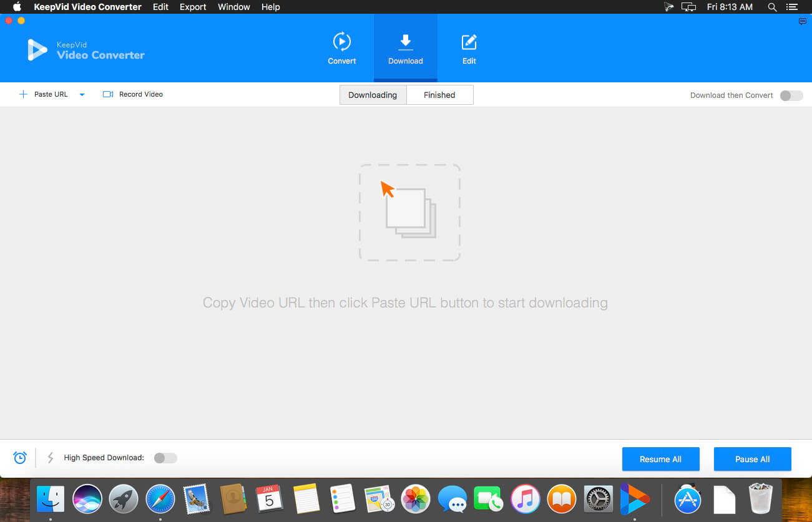Open the Help menu

tap(270, 7)
